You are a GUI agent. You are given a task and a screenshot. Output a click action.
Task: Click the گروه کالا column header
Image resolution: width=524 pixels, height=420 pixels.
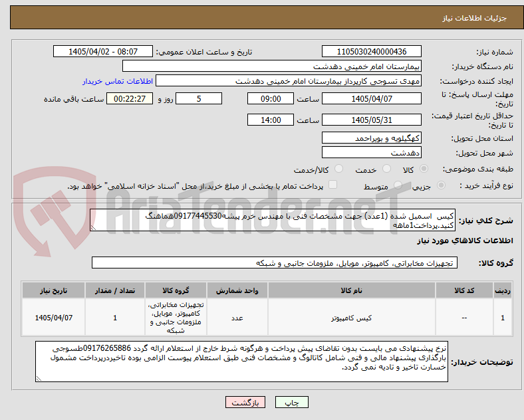coord(176,290)
